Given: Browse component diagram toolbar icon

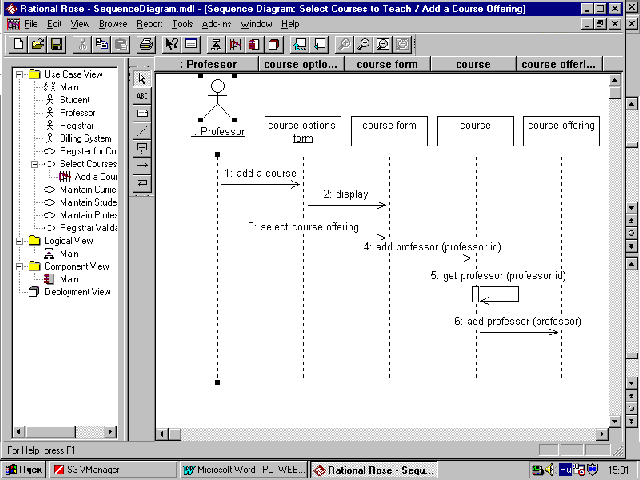Looking at the screenshot, I should point(254,44).
